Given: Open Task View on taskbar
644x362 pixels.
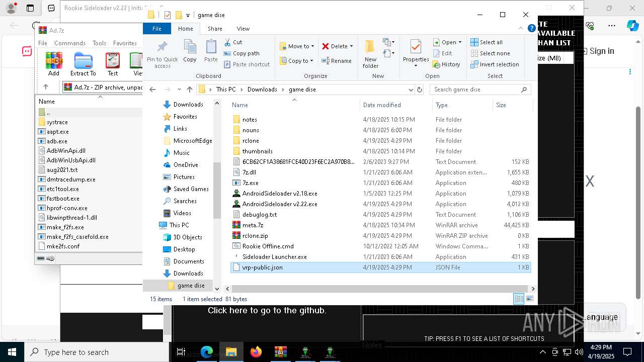Looking at the screenshot, I should point(181,352).
